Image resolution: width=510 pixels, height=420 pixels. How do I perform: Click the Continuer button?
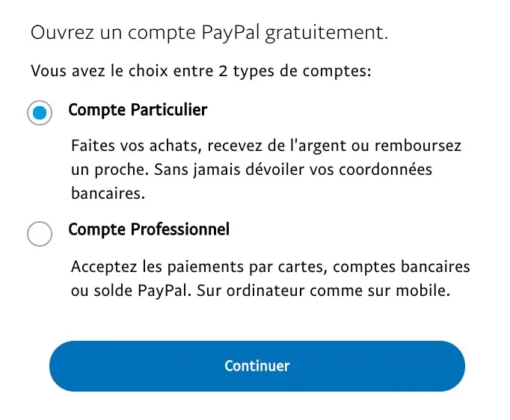pos(256,366)
